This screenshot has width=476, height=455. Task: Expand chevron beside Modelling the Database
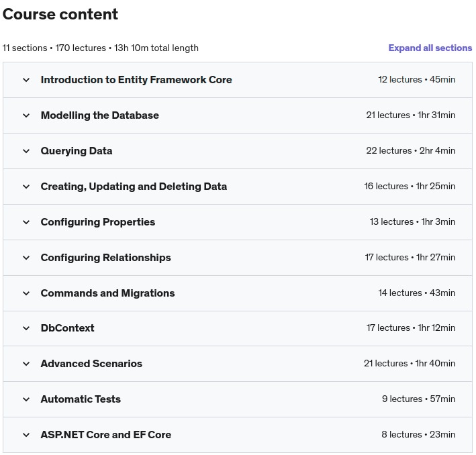click(26, 115)
